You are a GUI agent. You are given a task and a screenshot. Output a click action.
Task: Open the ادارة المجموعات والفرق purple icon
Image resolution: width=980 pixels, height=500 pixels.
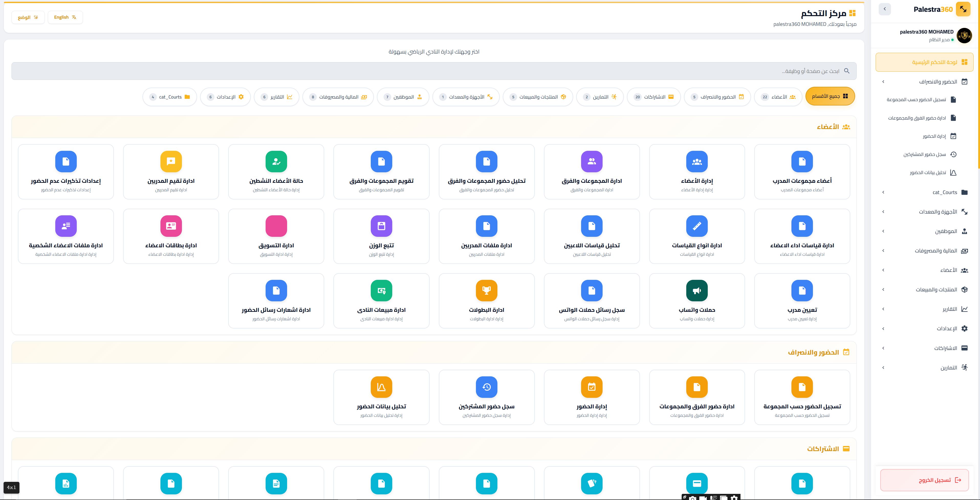592,161
